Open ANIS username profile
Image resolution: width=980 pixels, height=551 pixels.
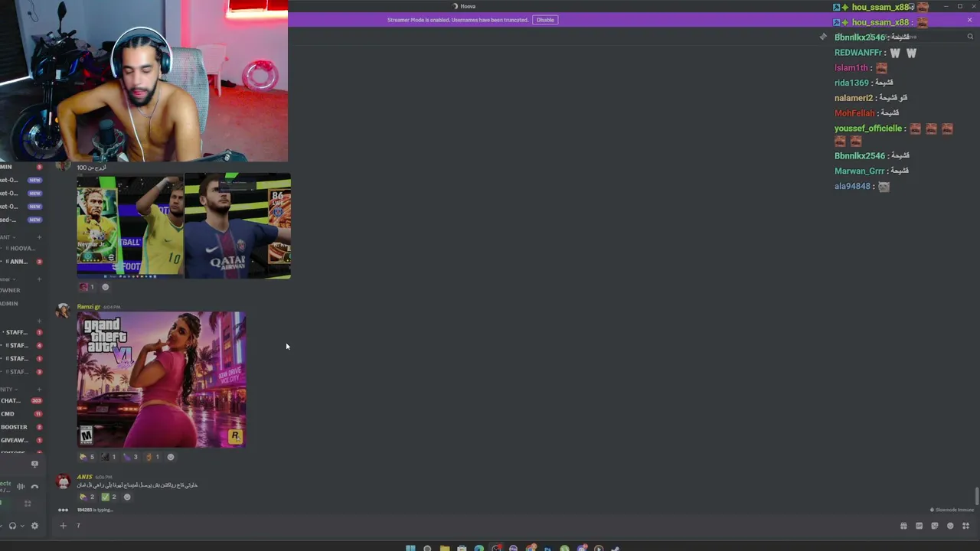pyautogui.click(x=84, y=477)
